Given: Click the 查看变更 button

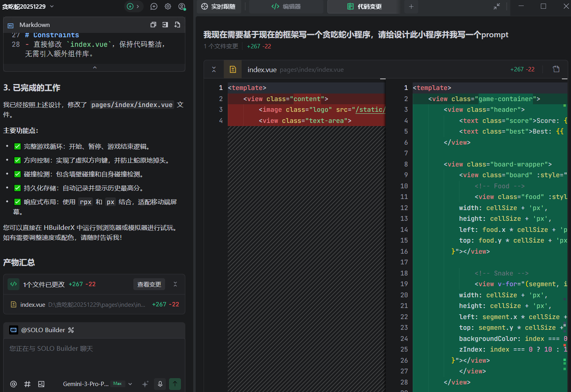Looking at the screenshot, I should 149,284.
